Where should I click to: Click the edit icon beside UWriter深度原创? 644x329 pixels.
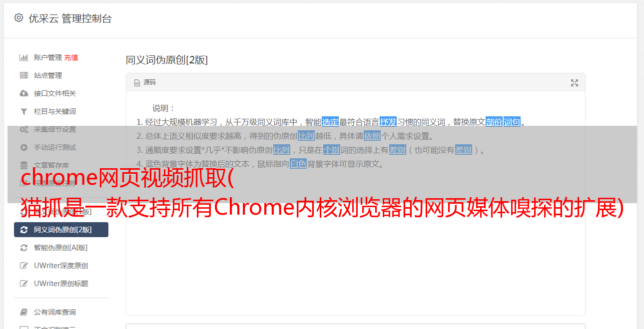(x=23, y=266)
